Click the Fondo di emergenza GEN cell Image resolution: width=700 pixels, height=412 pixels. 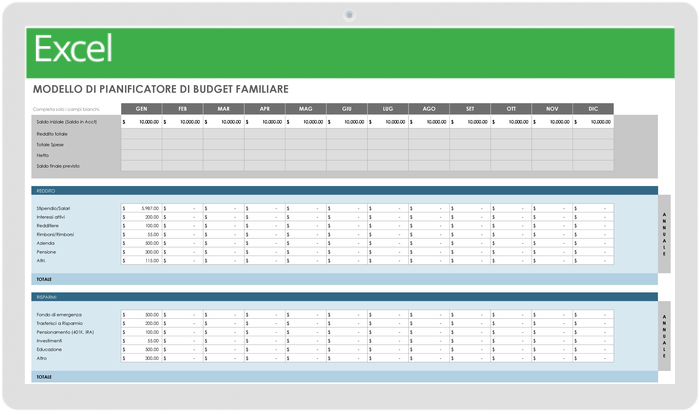(x=142, y=315)
